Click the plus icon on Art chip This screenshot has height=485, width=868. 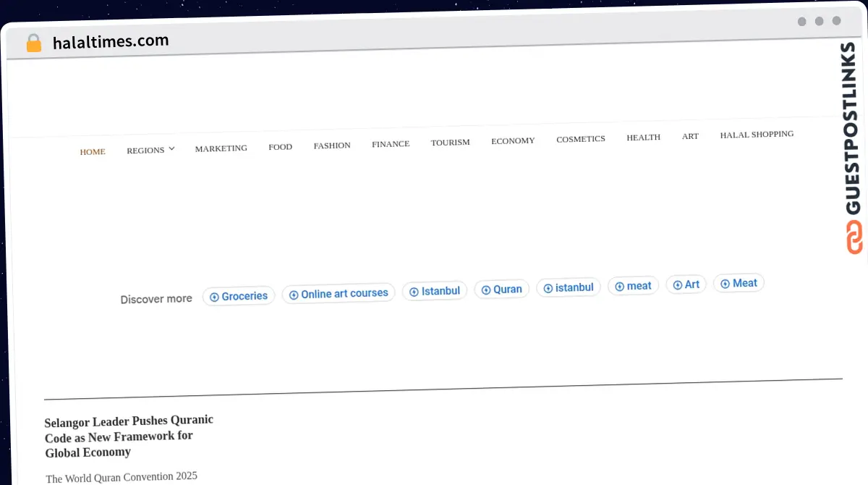point(678,285)
